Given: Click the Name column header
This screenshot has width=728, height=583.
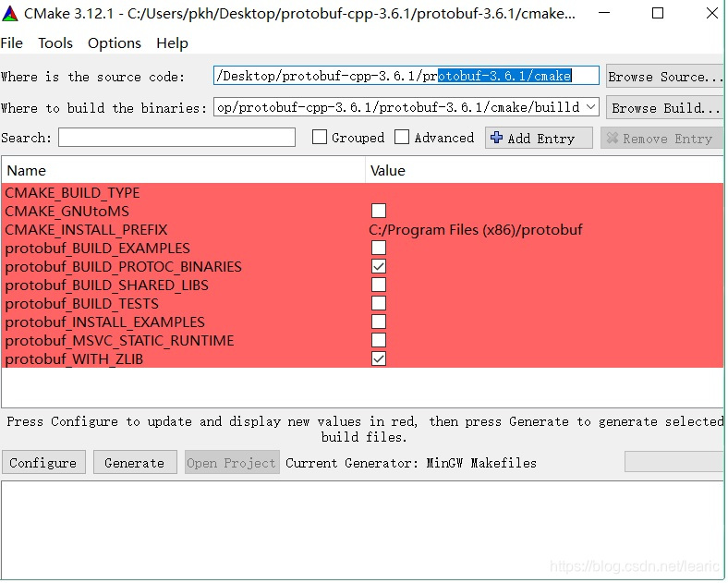Looking at the screenshot, I should pos(184,171).
